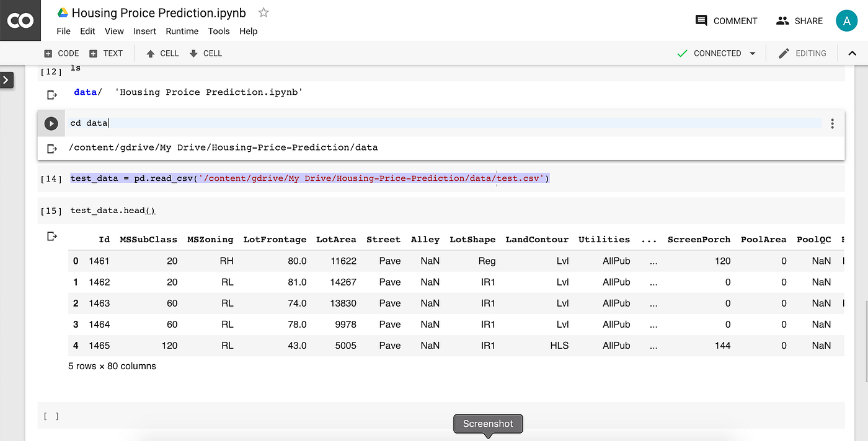Open the Insert menu
Image resolution: width=868 pixels, height=441 pixels.
(144, 31)
